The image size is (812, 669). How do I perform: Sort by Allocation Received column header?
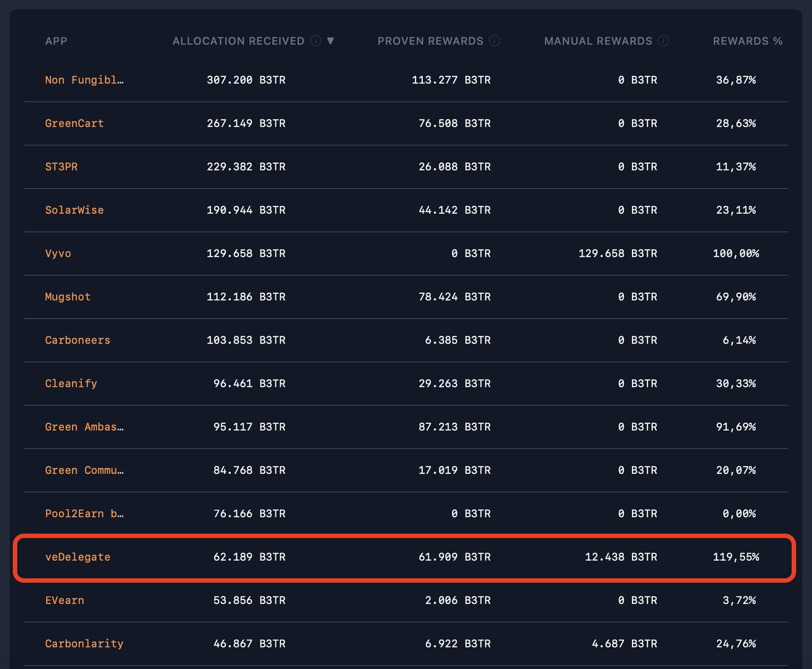pyautogui.click(x=238, y=41)
